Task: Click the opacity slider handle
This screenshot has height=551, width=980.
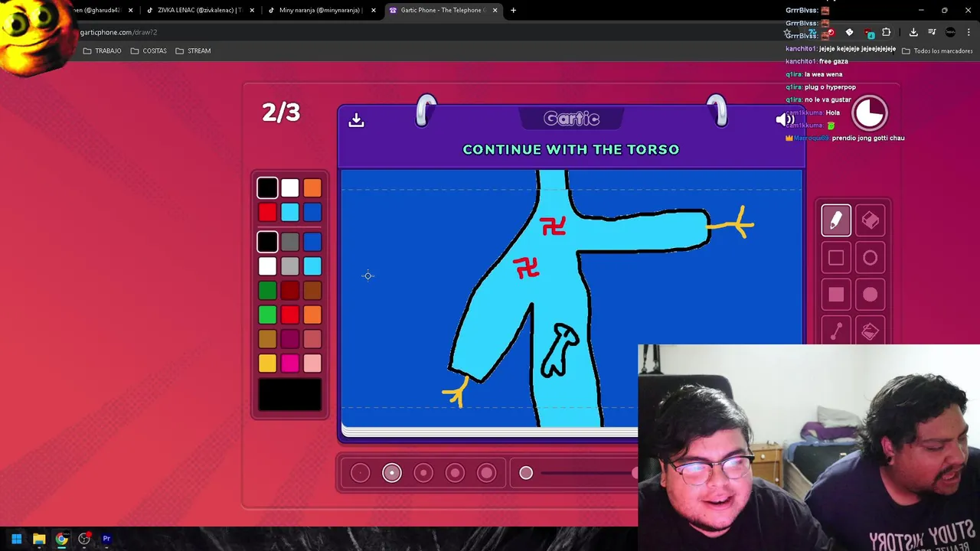Action: [x=526, y=473]
